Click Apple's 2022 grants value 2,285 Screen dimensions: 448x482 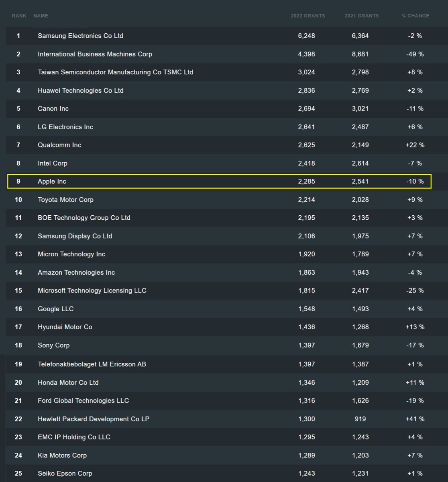(x=307, y=181)
